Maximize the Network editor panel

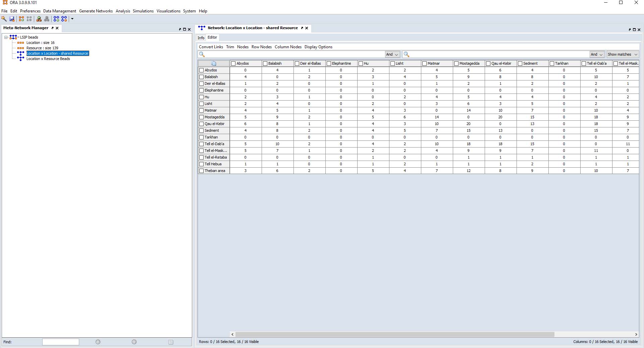click(x=634, y=30)
